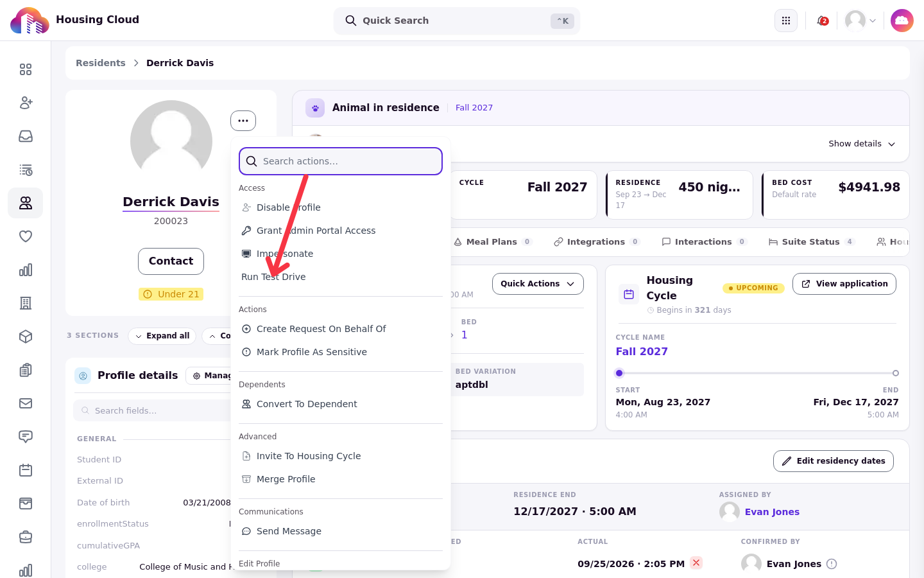Image resolution: width=924 pixels, height=578 pixels.
Task: Open the building icon in sidebar
Action: point(26,303)
